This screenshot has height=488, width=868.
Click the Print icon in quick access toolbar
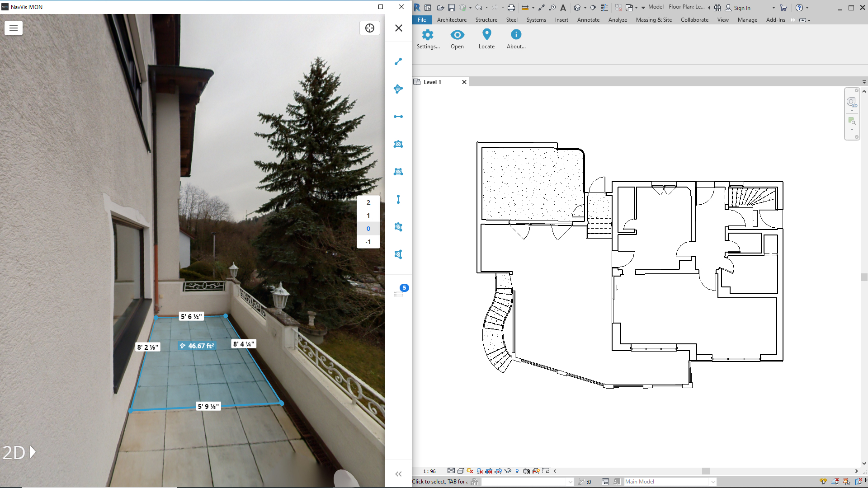(511, 8)
